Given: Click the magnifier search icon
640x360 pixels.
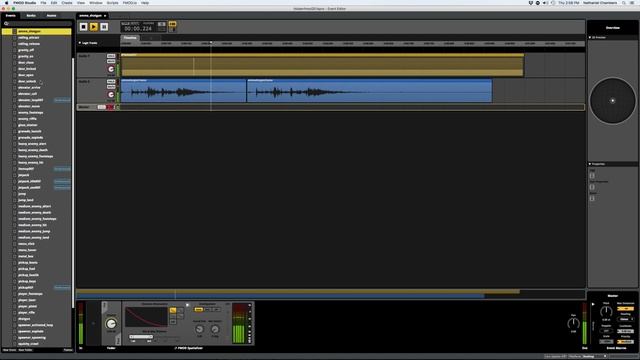Looking at the screenshot, I should point(6,24).
